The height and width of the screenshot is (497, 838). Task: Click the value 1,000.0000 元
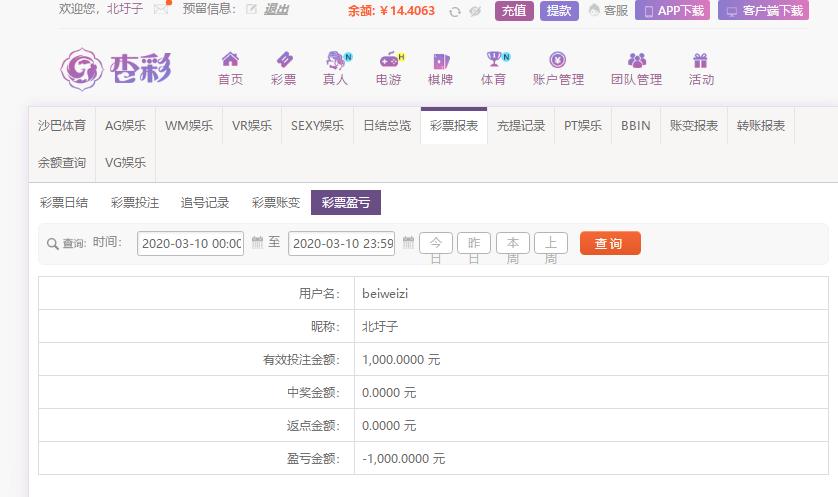tap(401, 360)
